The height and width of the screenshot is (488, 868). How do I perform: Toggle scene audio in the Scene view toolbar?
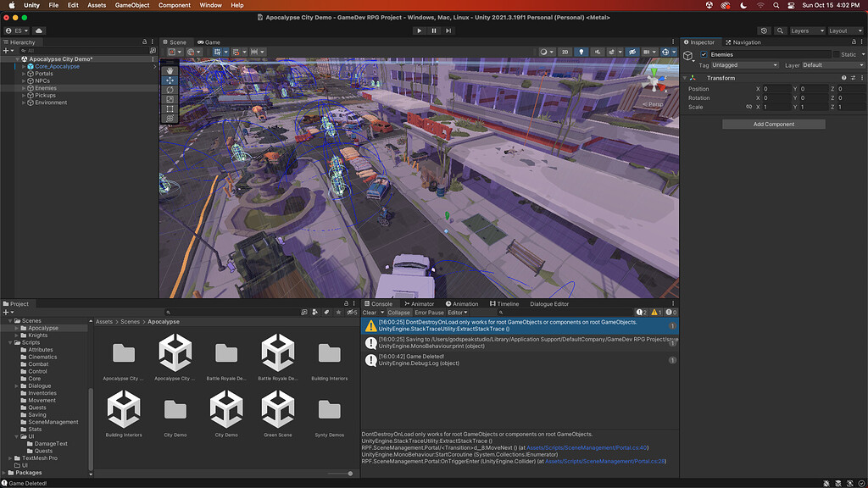coord(598,52)
